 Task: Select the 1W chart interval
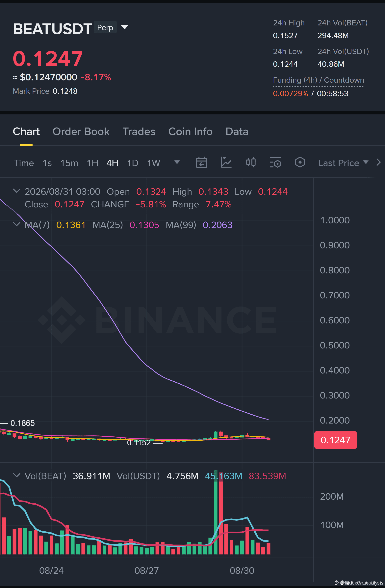[154, 163]
